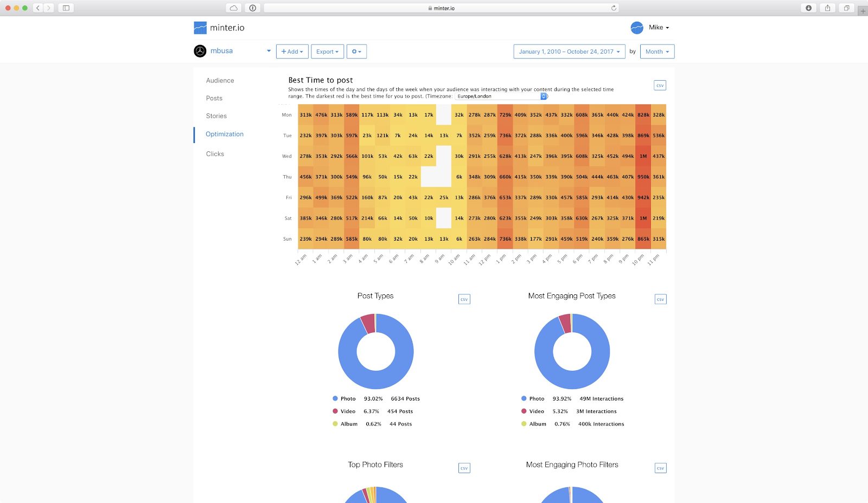The width and height of the screenshot is (868, 503).
Task: Click the Tuesday 869k heatmap cell
Action: [x=643, y=136]
